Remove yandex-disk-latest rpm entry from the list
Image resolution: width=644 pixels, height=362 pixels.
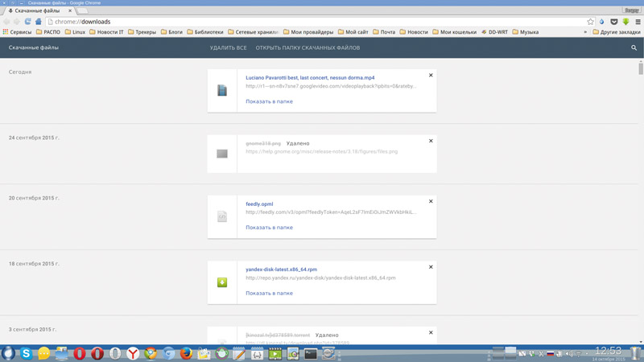(431, 267)
